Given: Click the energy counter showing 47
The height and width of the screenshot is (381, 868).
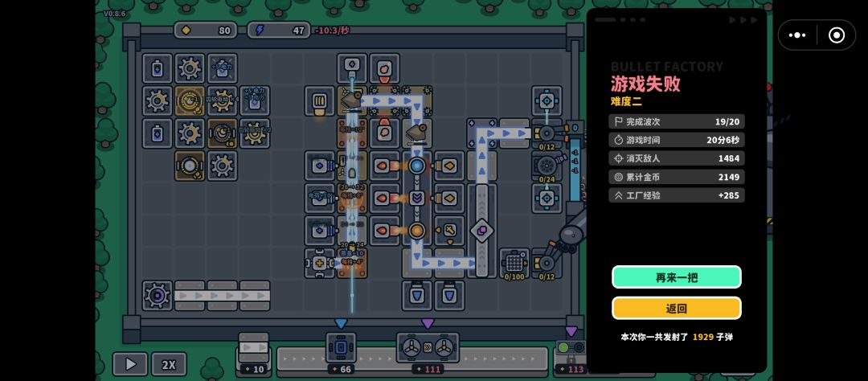Looking at the screenshot, I should [x=279, y=31].
